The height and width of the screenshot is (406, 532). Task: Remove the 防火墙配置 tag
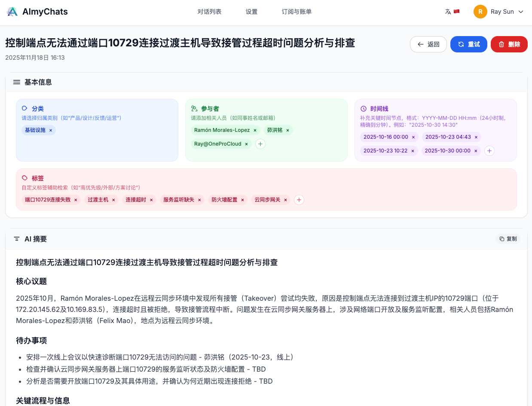[242, 200]
